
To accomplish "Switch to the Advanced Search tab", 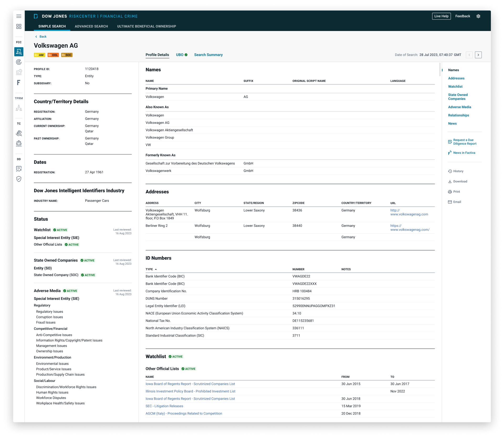I will click(91, 26).
